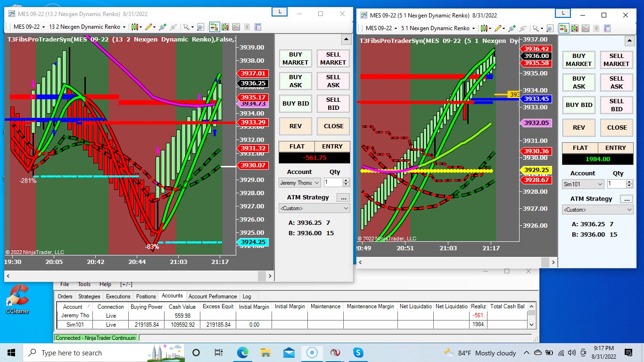Image resolution: width=644 pixels, height=362 pixels.
Task: Switch to NinjaTrader taskbar icon
Action: click(335, 353)
